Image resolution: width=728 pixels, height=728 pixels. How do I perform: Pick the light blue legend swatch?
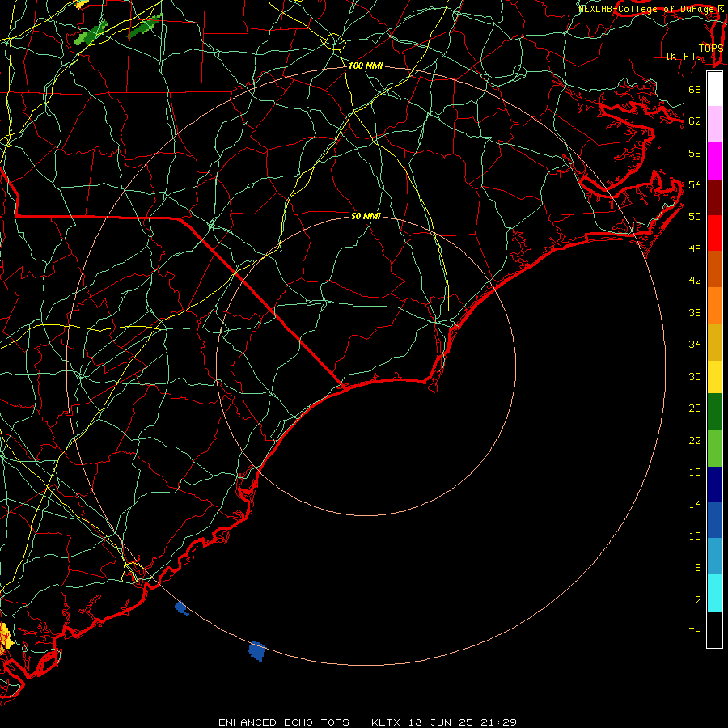(714, 557)
